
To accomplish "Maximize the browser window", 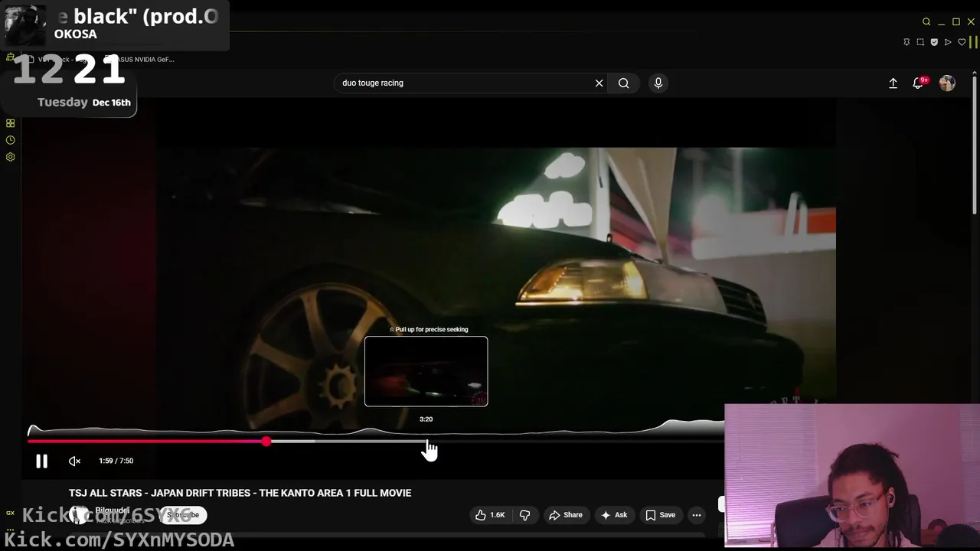I will 956,21.
